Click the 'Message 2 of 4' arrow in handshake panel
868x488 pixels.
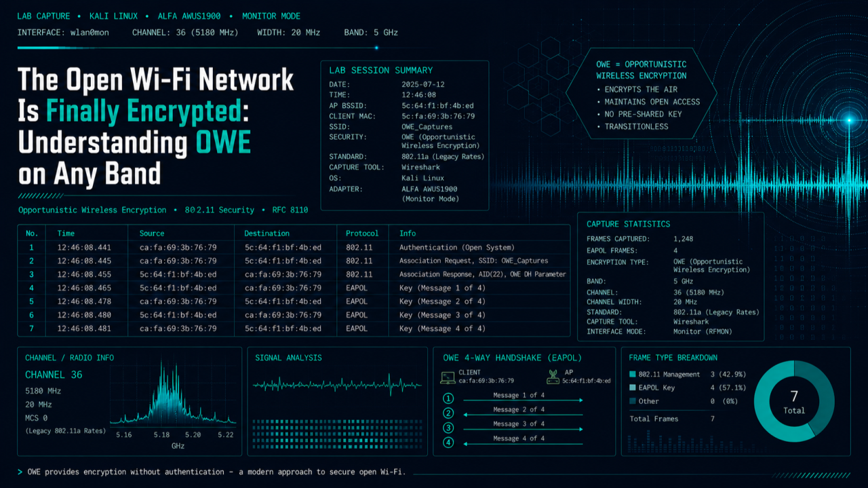coord(523,413)
